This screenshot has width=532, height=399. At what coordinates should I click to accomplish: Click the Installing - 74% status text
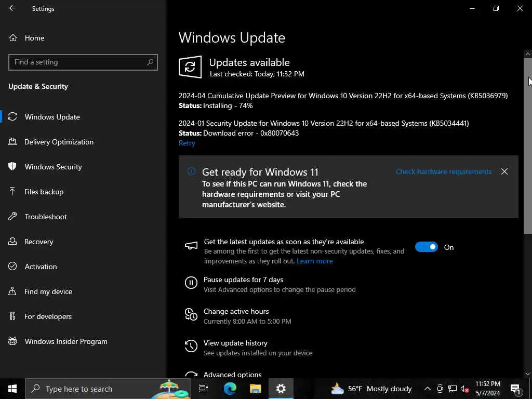click(228, 105)
